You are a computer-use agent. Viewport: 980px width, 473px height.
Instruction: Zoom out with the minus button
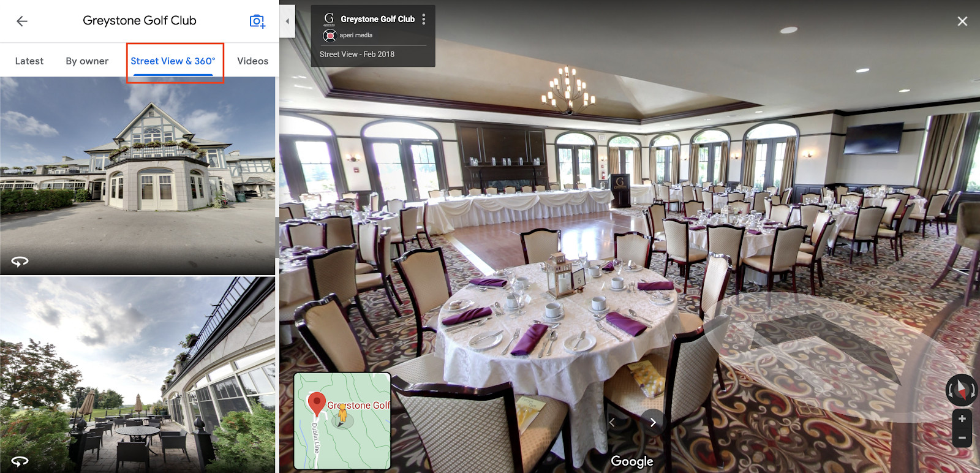click(x=962, y=437)
